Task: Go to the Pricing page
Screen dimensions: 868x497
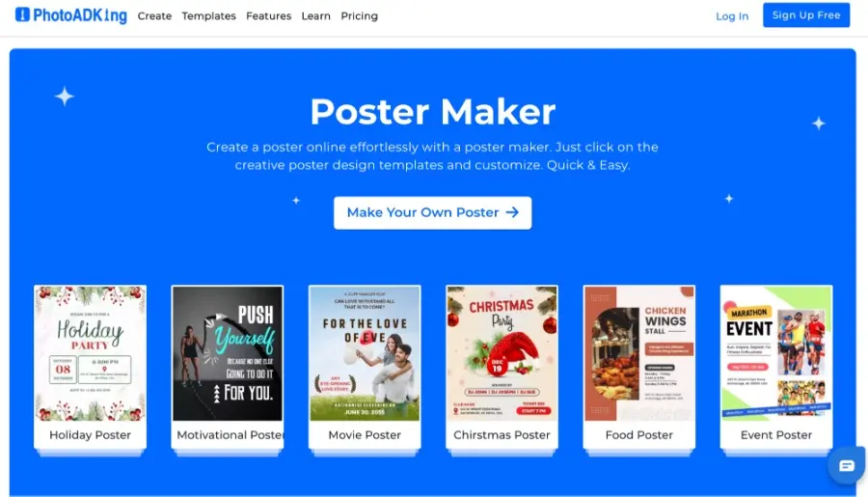Action: pyautogui.click(x=360, y=16)
